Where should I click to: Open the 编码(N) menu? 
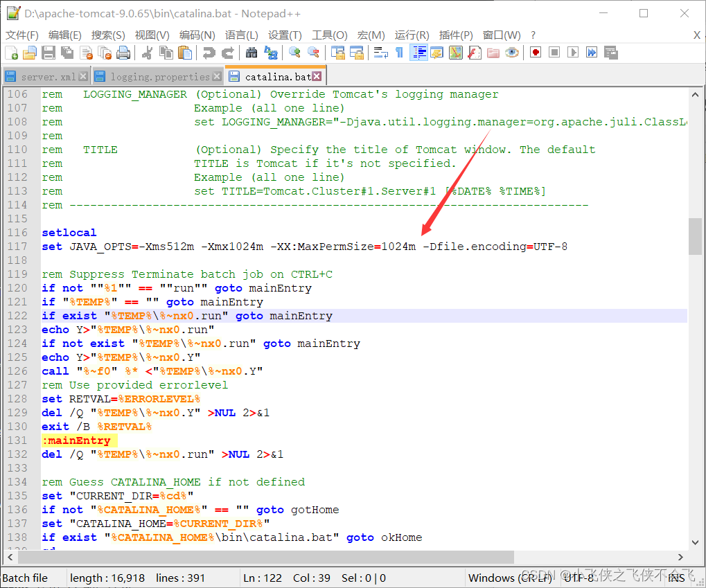click(197, 35)
